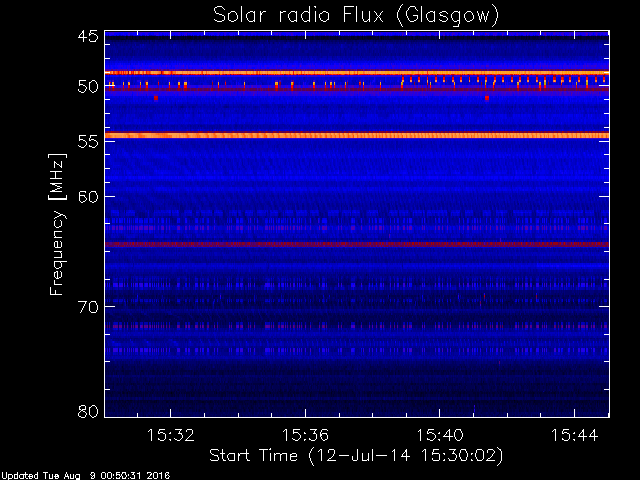Viewport: 640px width, 480px height.
Task: Click the red marker square after 15:41
Action: click(x=487, y=98)
